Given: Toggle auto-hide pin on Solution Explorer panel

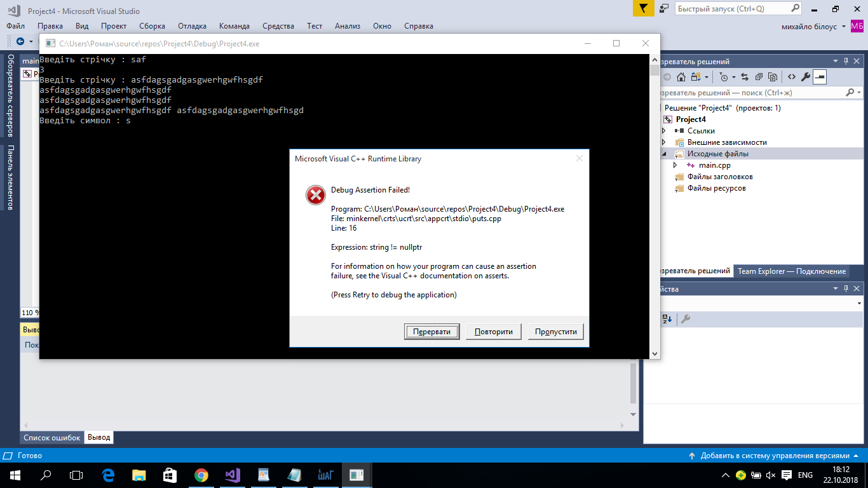Looking at the screenshot, I should pyautogui.click(x=846, y=62).
